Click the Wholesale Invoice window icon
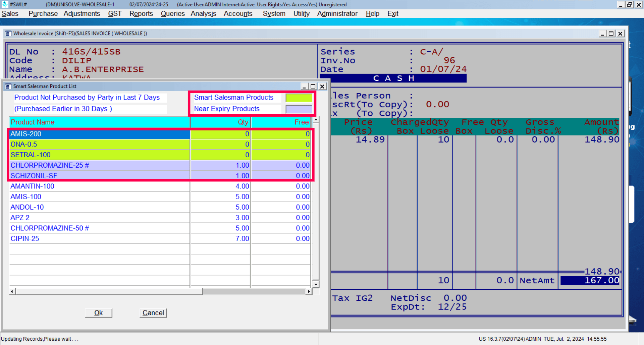 point(8,34)
